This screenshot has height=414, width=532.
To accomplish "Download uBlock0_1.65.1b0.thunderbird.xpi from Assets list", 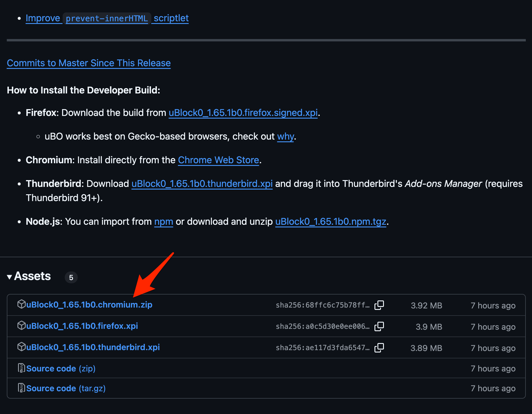I will [x=93, y=347].
